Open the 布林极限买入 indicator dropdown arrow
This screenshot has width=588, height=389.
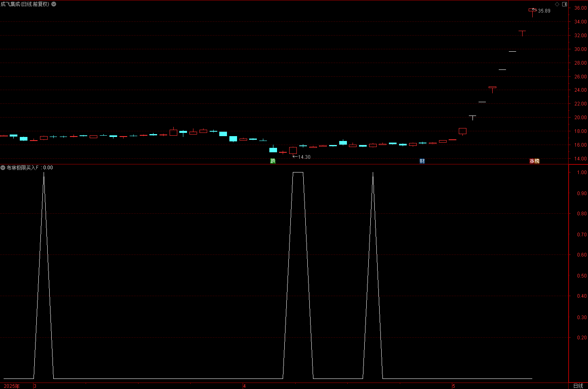[x=3, y=168]
